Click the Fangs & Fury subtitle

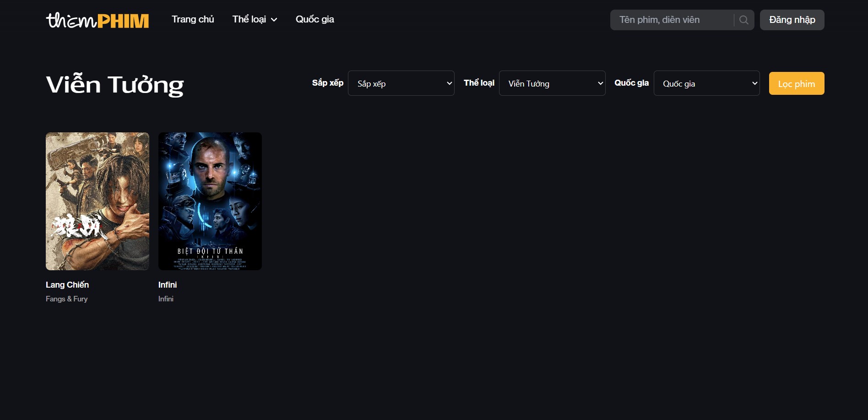tap(67, 299)
